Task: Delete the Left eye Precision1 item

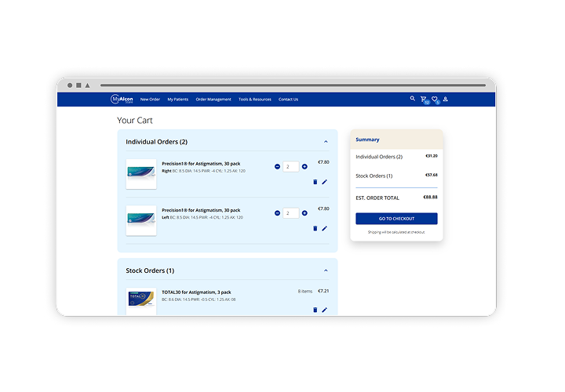Action: coord(315,228)
